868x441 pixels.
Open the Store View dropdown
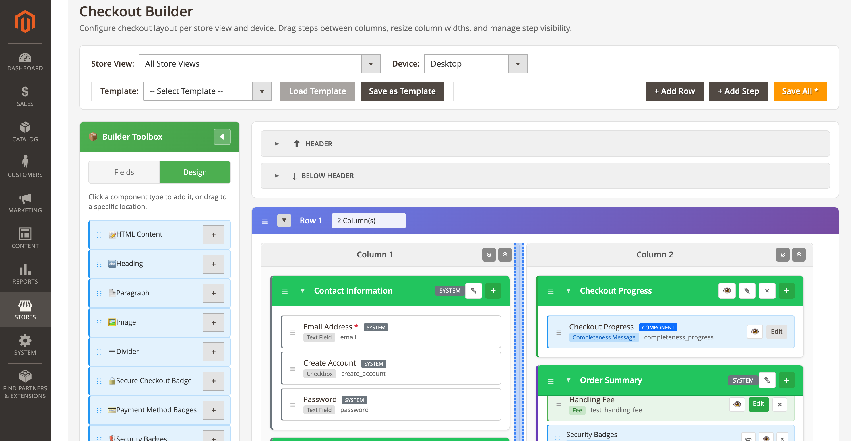259,64
